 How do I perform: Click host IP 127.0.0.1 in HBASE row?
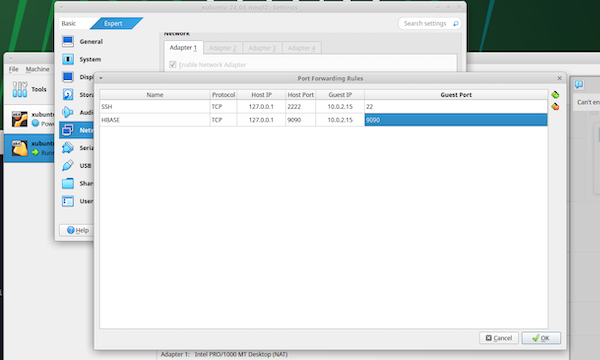(261, 120)
